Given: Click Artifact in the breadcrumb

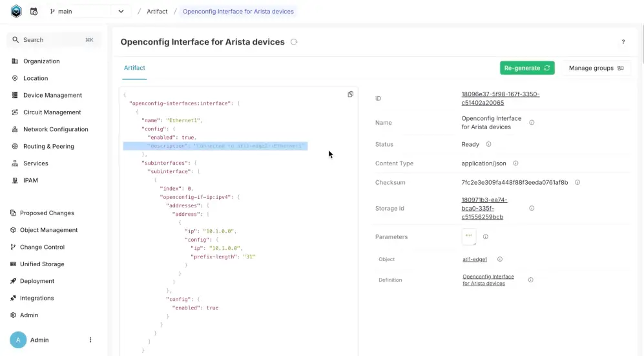Looking at the screenshot, I should click(x=158, y=12).
